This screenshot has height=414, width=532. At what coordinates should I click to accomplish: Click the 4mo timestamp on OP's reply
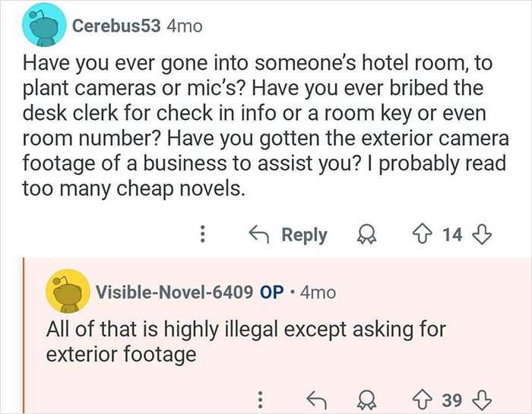318,292
